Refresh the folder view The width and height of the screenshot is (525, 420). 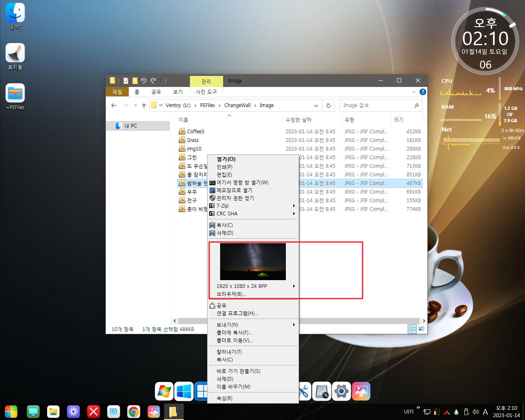tap(328, 105)
